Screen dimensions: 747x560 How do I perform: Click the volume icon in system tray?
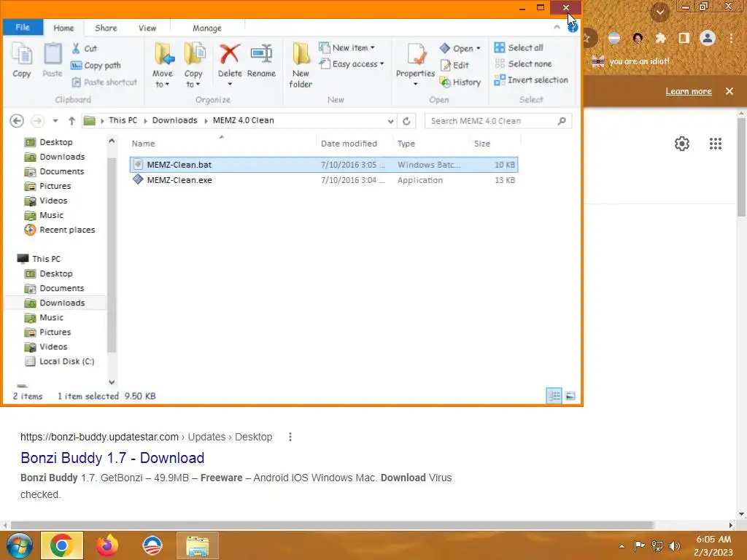click(674, 545)
